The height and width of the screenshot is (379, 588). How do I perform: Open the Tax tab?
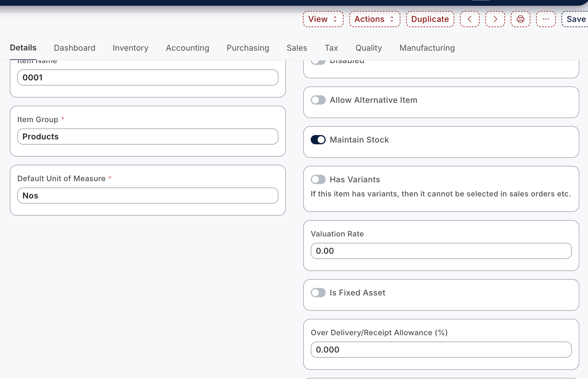331,48
